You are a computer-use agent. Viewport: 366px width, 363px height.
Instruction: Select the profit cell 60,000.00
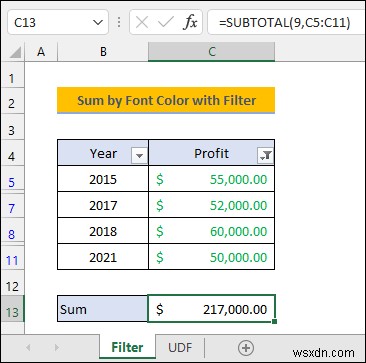pos(212,231)
